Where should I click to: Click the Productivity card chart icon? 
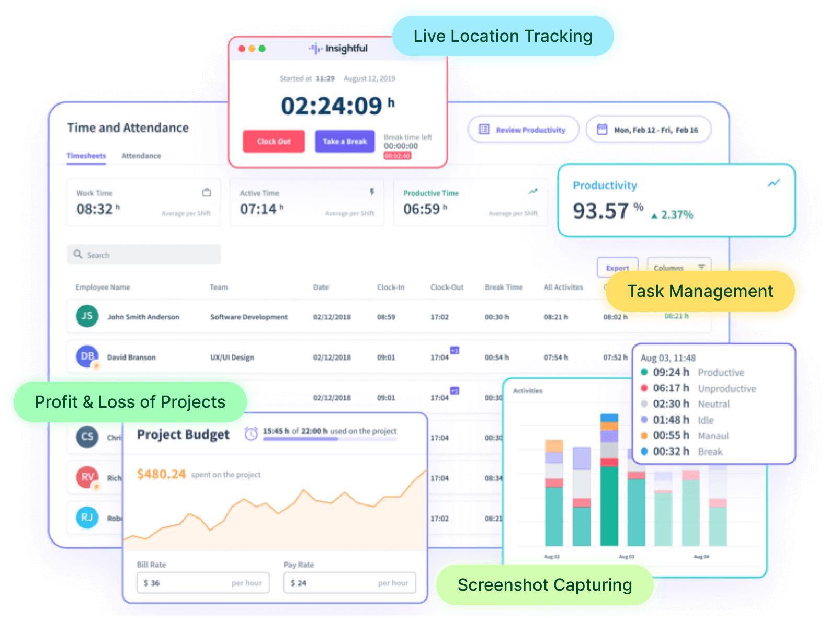pos(774,183)
